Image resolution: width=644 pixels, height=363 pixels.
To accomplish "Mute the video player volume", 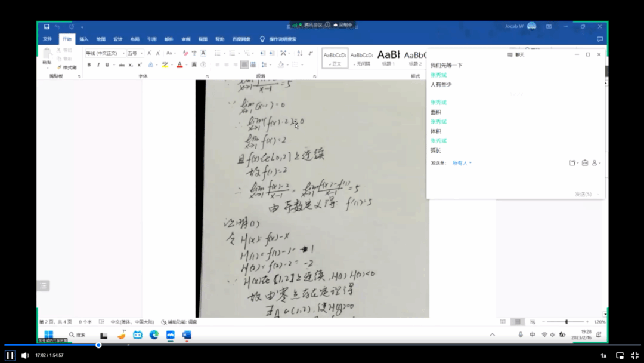I will 25,355.
